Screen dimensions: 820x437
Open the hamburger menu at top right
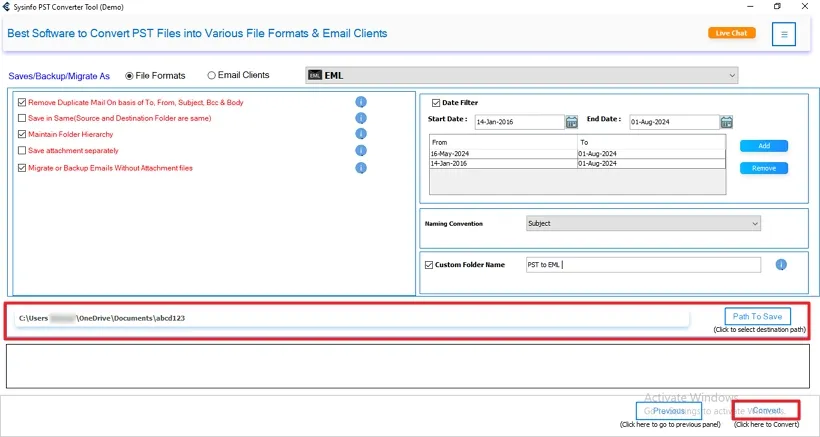click(x=784, y=34)
